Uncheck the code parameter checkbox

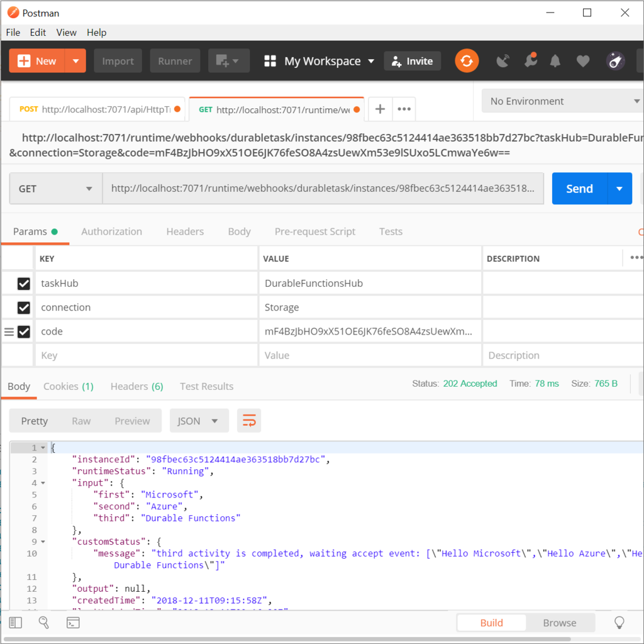24,331
